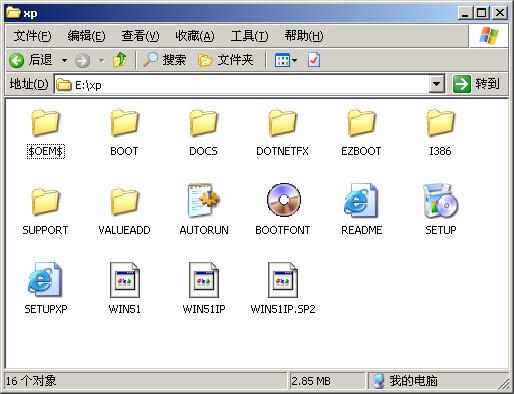Select the SETUP installer icon
Viewport: 514px width, 394px height.
point(440,200)
